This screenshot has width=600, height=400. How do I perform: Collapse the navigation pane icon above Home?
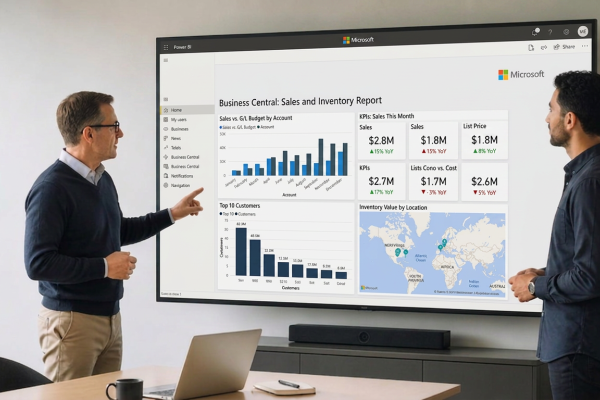[x=166, y=100]
